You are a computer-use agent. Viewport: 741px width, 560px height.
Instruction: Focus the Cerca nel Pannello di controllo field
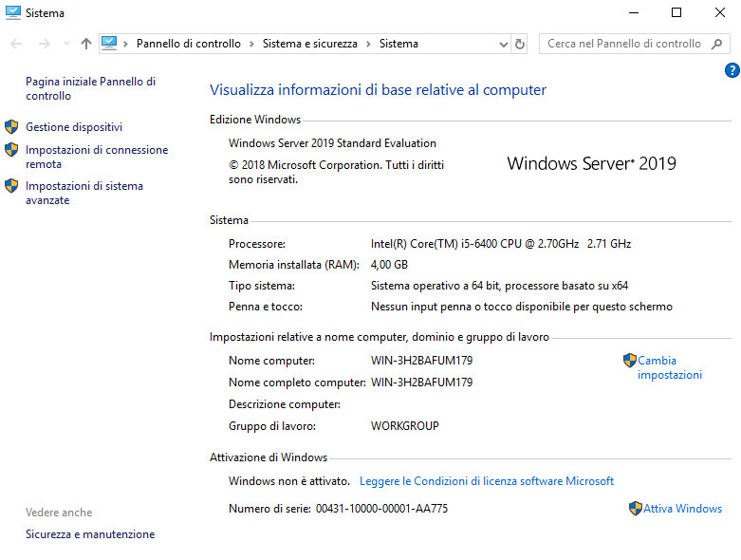623,44
